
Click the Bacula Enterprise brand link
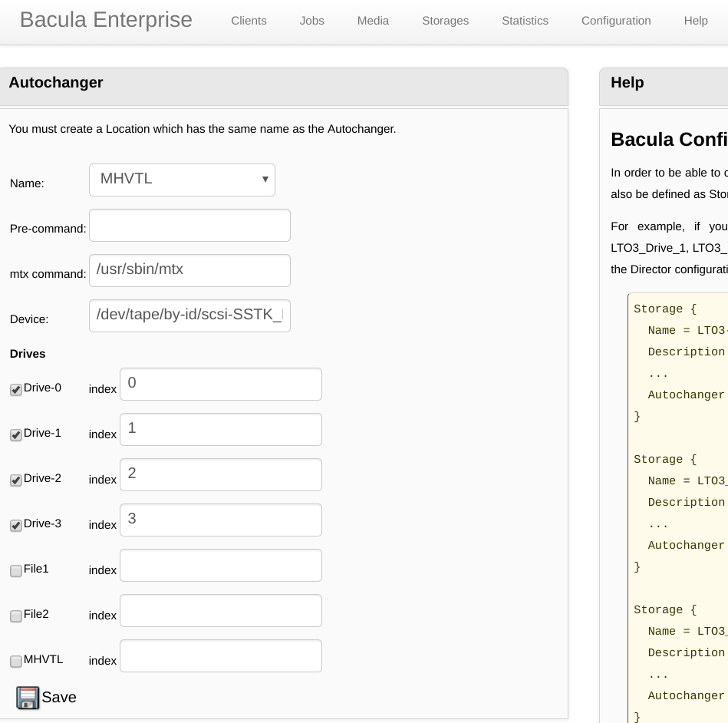point(106,20)
